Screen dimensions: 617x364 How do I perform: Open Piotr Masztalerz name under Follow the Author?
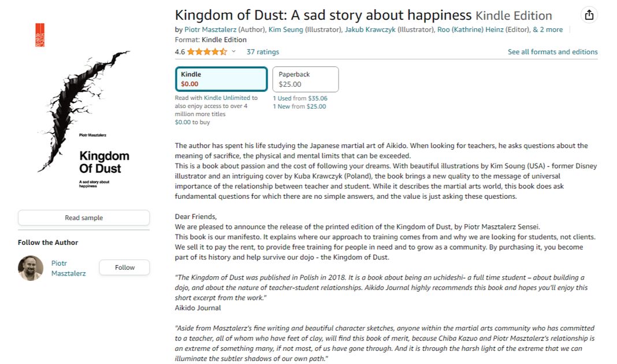point(68,268)
